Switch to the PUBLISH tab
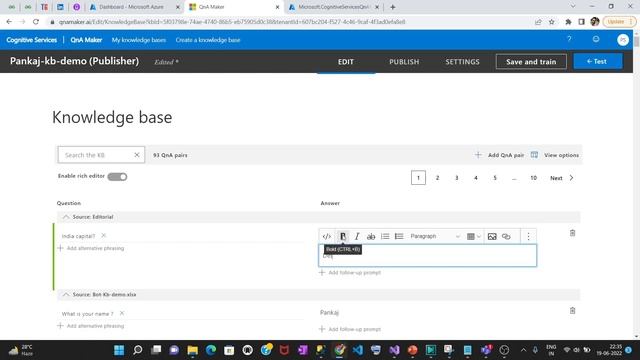 404,62
